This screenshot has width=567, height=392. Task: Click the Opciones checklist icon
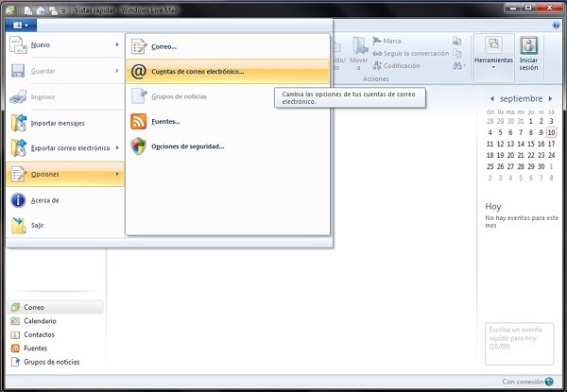[x=18, y=174]
